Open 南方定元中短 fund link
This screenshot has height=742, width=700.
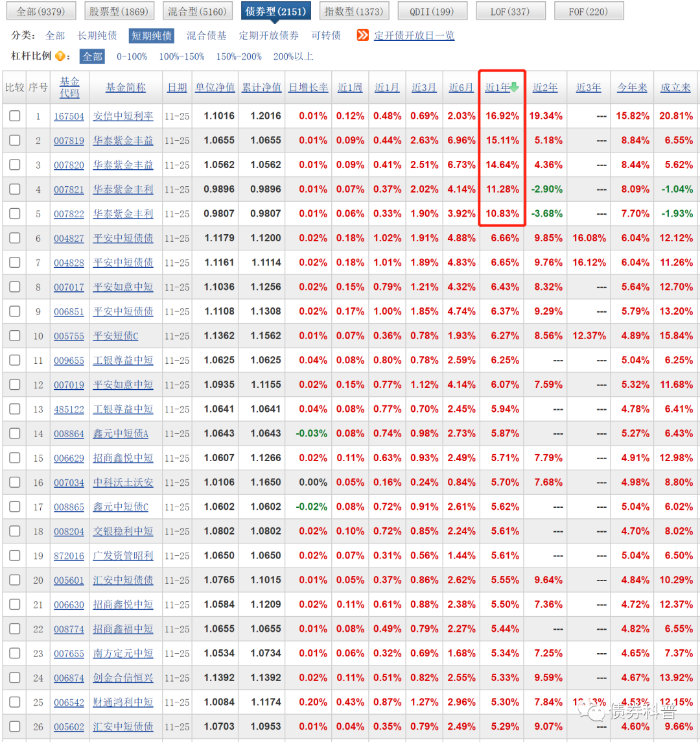click(x=123, y=653)
